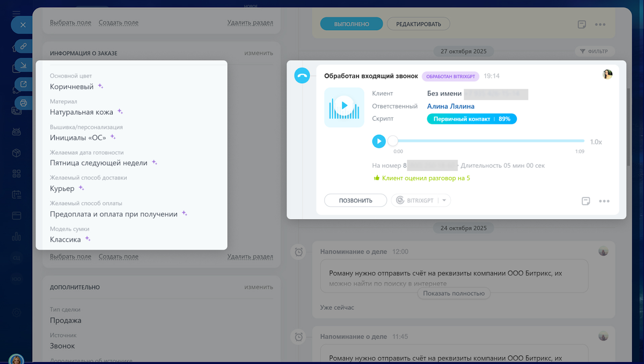The width and height of the screenshot is (644, 364).
Task: Click the avatar in the call card corner
Action: pos(608,75)
